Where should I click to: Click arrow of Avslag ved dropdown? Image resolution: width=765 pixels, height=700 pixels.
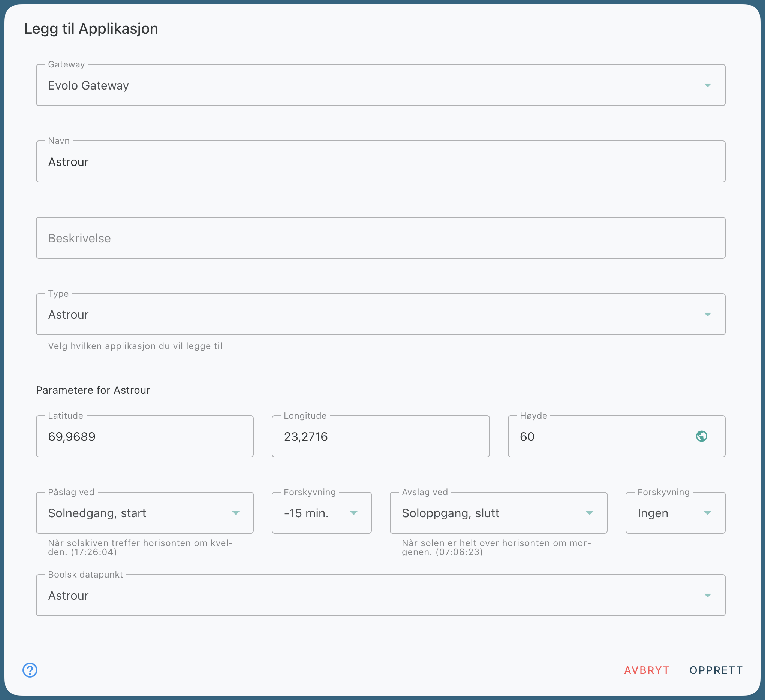coord(589,513)
